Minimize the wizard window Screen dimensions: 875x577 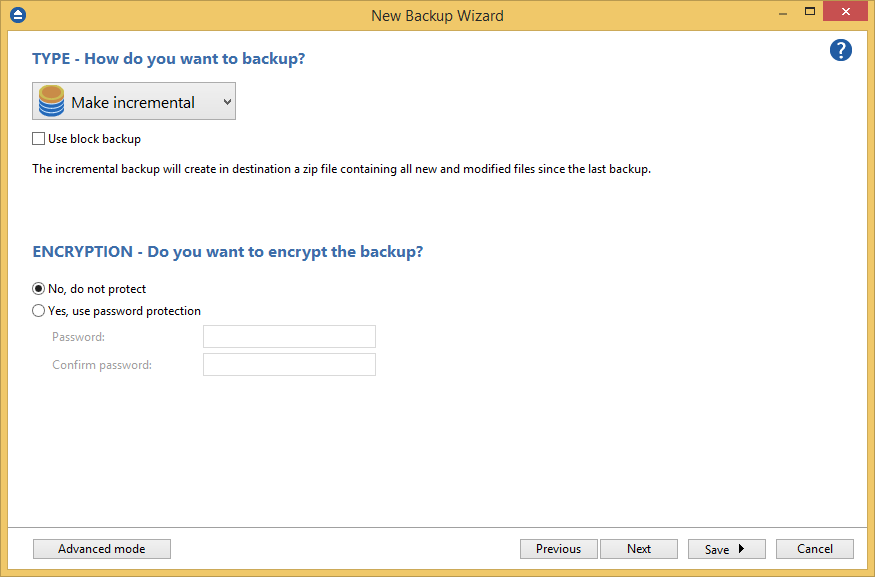(782, 11)
